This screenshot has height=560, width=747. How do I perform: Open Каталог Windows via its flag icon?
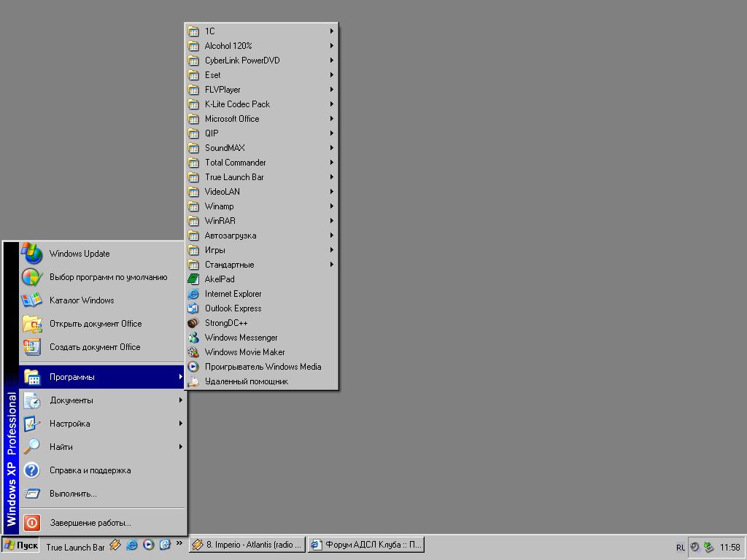point(31,300)
